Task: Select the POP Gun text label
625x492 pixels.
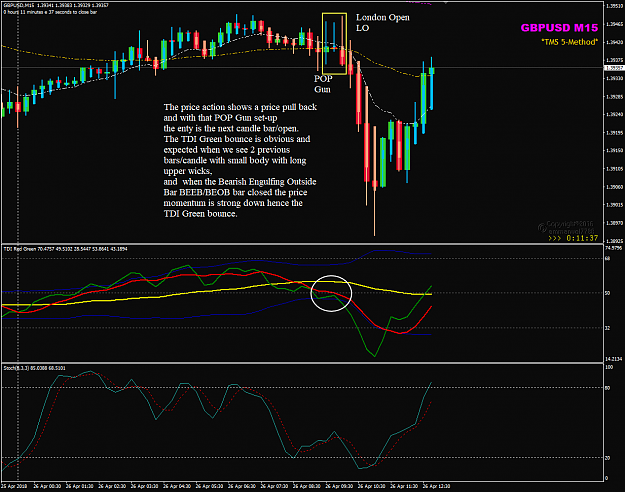Action: (323, 84)
